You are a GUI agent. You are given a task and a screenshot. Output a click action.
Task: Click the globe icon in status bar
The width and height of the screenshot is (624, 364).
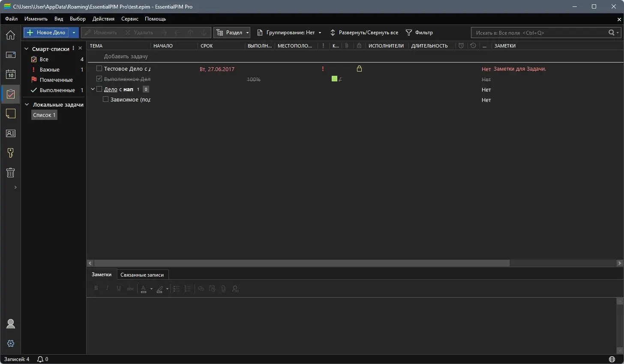[612, 359]
